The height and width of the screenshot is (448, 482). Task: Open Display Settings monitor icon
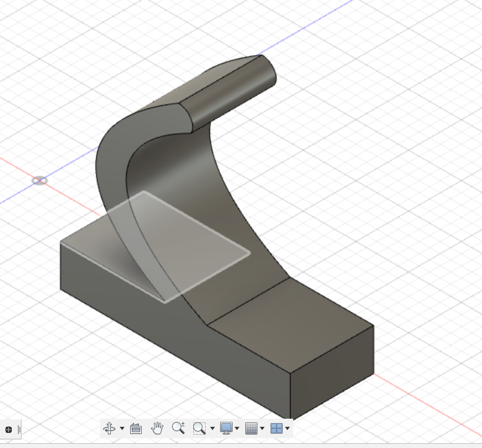point(226,428)
